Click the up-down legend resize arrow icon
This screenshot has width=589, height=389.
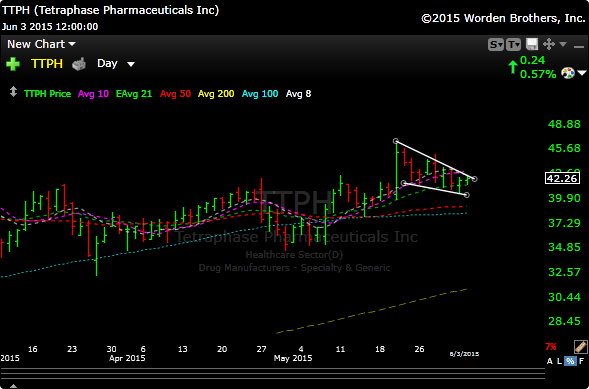tap(13, 92)
